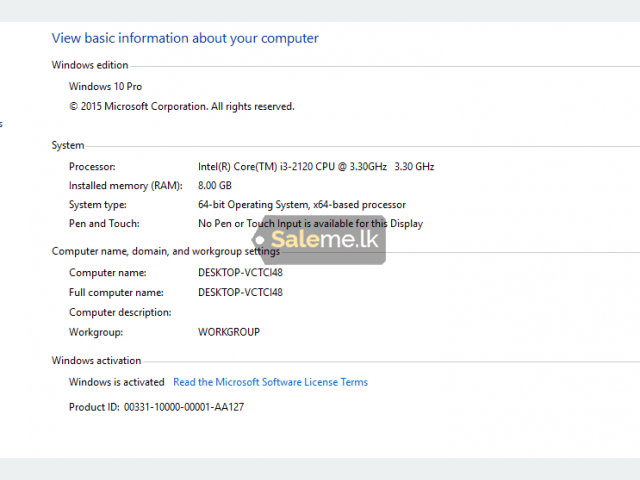Select the processor value Intel Core i3-2120

316,167
